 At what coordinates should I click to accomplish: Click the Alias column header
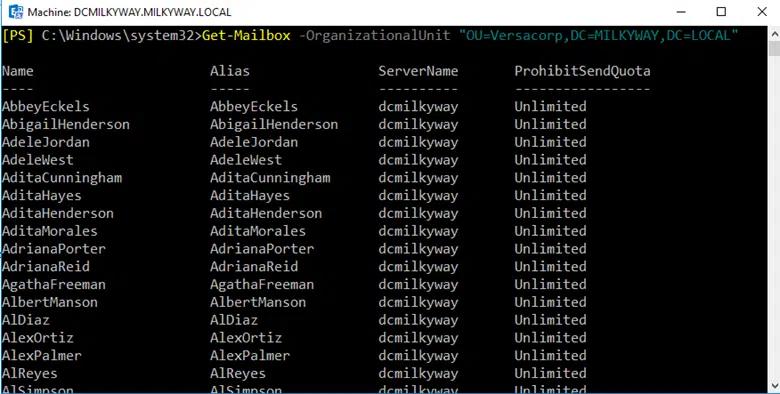230,71
